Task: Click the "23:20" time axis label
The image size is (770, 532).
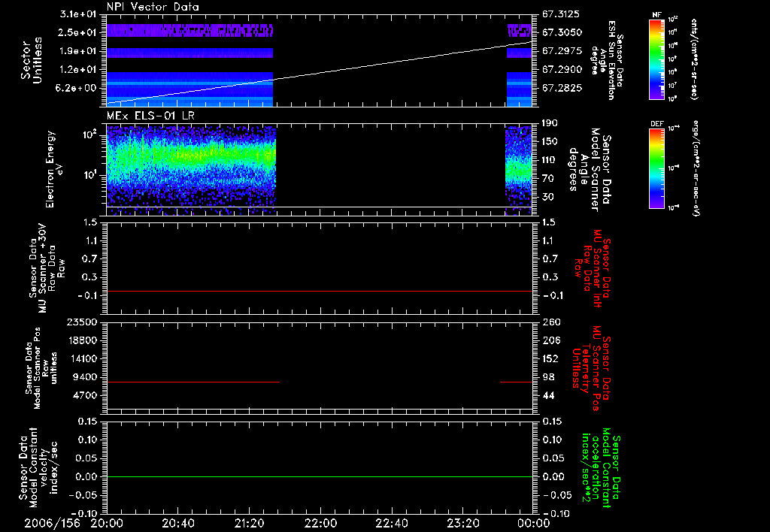Action: (x=463, y=523)
